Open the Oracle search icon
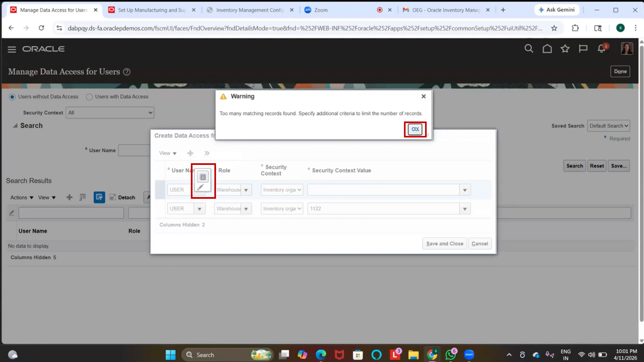644x362 pixels. tap(529, 49)
